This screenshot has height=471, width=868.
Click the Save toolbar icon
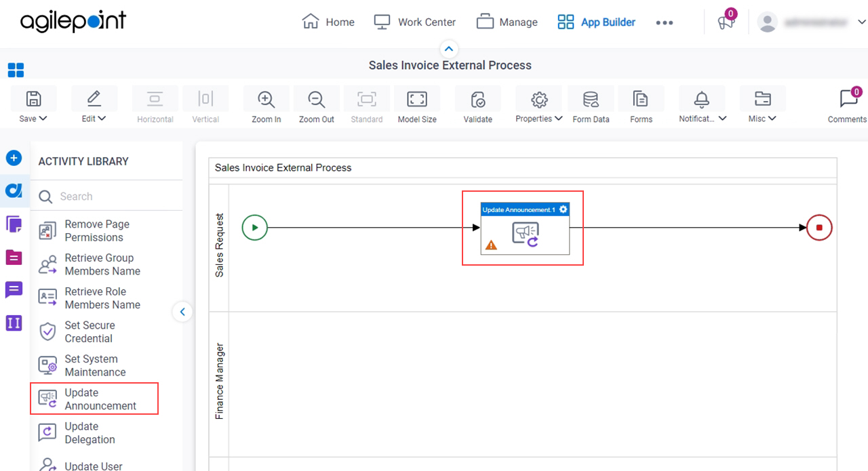click(33, 99)
